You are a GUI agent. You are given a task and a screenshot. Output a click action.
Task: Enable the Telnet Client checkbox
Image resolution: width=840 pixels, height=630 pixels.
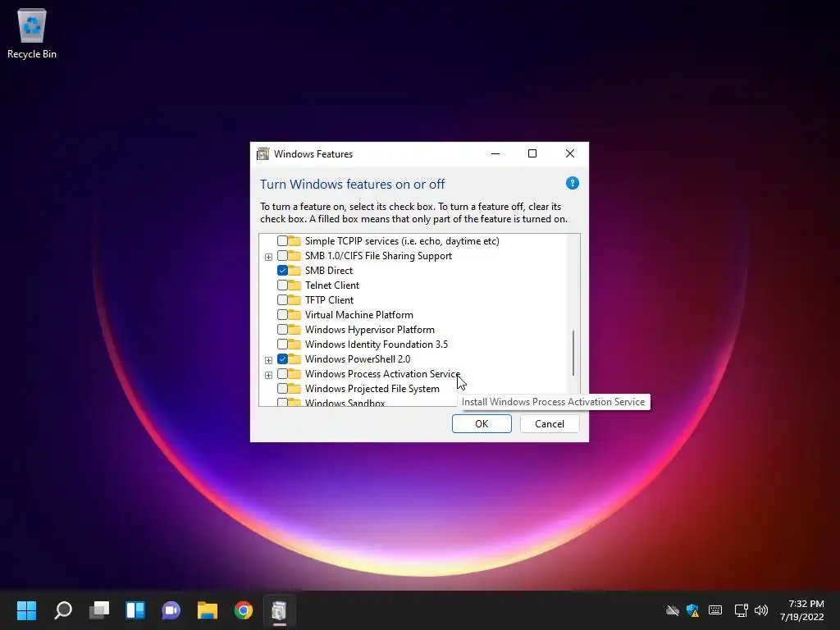click(282, 285)
